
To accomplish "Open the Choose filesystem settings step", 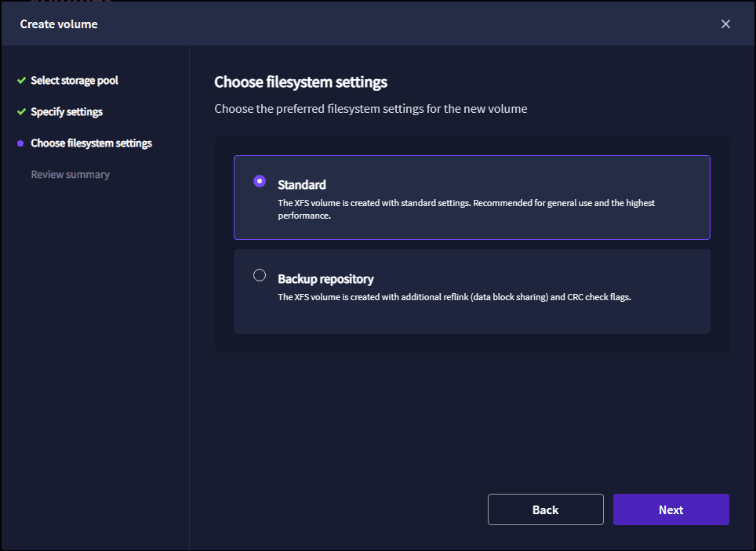I will click(91, 143).
